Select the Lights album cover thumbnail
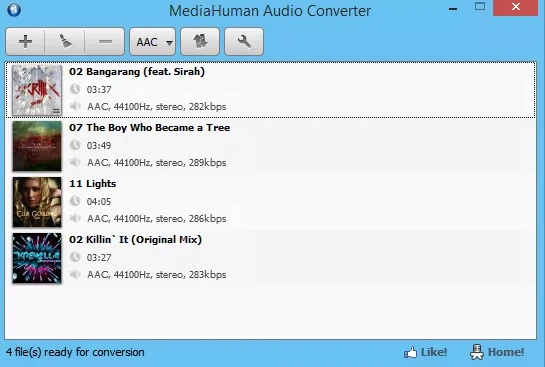 pyautogui.click(x=37, y=202)
